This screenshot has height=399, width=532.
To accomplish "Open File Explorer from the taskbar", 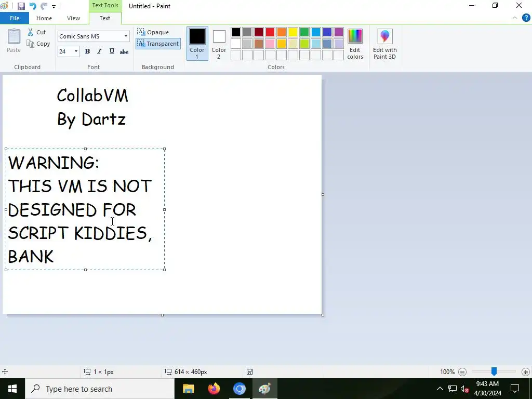I will (x=188, y=389).
